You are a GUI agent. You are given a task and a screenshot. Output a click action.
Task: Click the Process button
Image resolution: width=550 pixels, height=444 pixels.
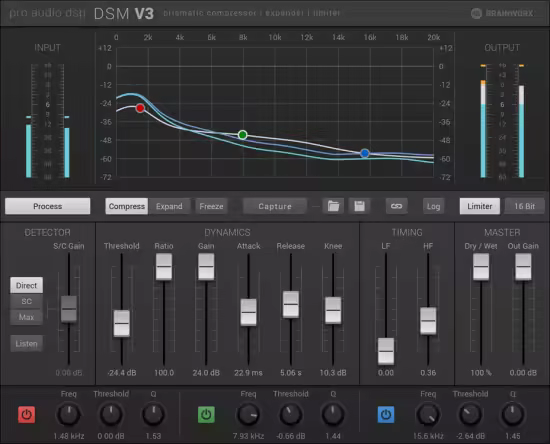[x=47, y=206]
